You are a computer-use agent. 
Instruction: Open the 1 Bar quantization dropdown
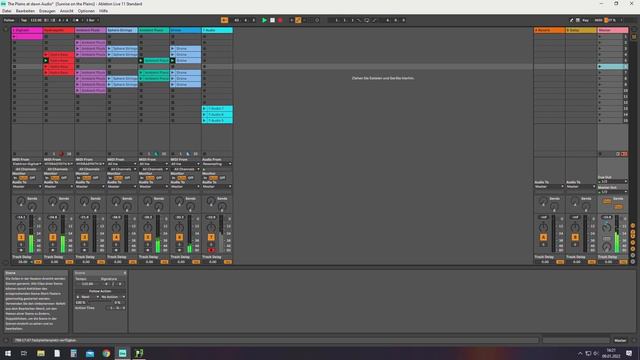(x=91, y=20)
